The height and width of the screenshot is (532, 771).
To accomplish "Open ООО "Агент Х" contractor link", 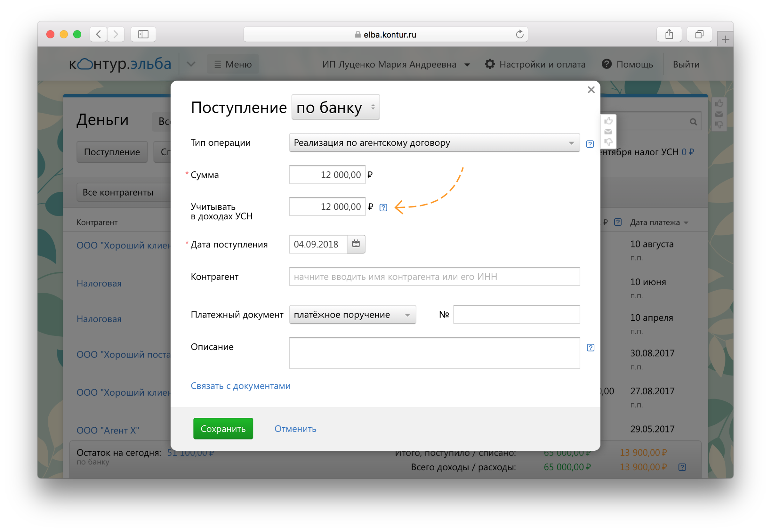I will coord(108,430).
